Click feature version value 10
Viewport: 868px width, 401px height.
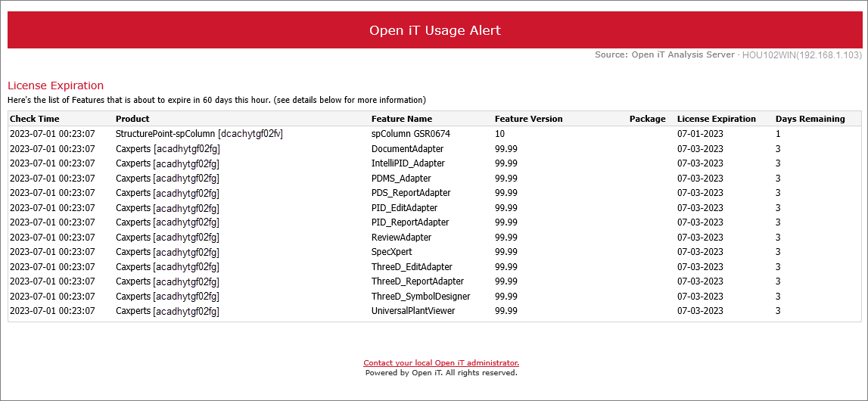500,134
